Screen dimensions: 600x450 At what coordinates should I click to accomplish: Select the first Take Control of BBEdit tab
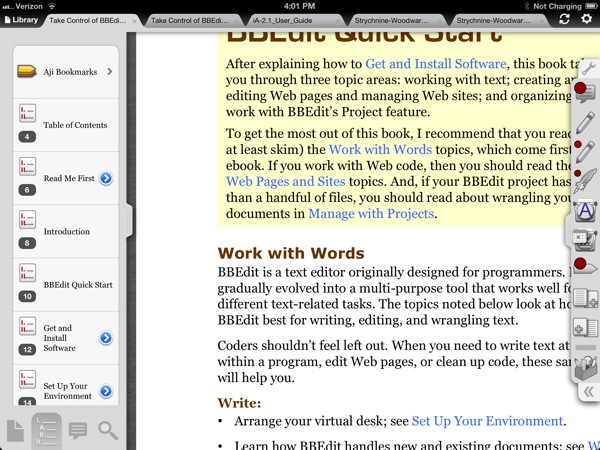click(x=88, y=20)
